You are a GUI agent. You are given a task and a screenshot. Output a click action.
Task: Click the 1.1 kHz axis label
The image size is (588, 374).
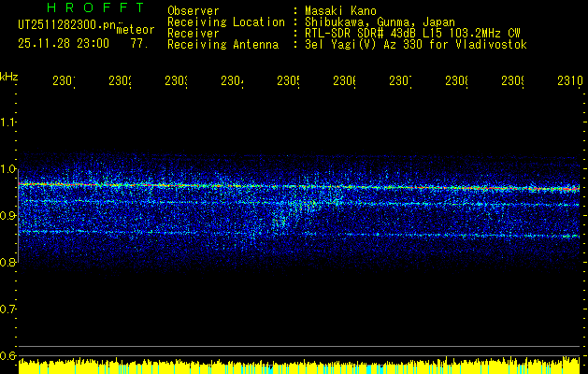pos(7,122)
